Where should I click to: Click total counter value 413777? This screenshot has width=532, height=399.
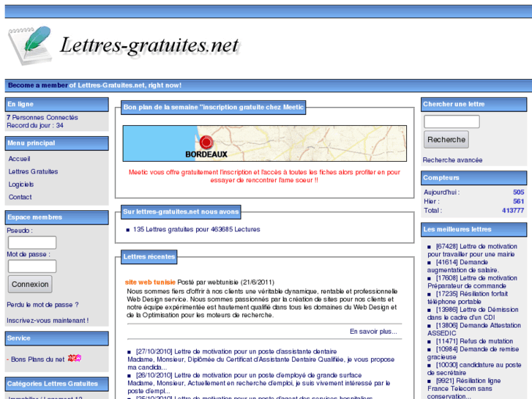[513, 211]
